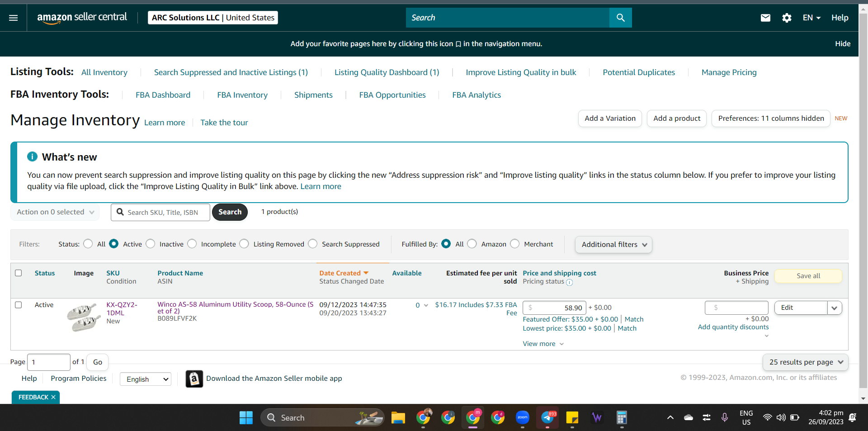Select the Active status radio button
868x431 pixels.
pos(114,244)
